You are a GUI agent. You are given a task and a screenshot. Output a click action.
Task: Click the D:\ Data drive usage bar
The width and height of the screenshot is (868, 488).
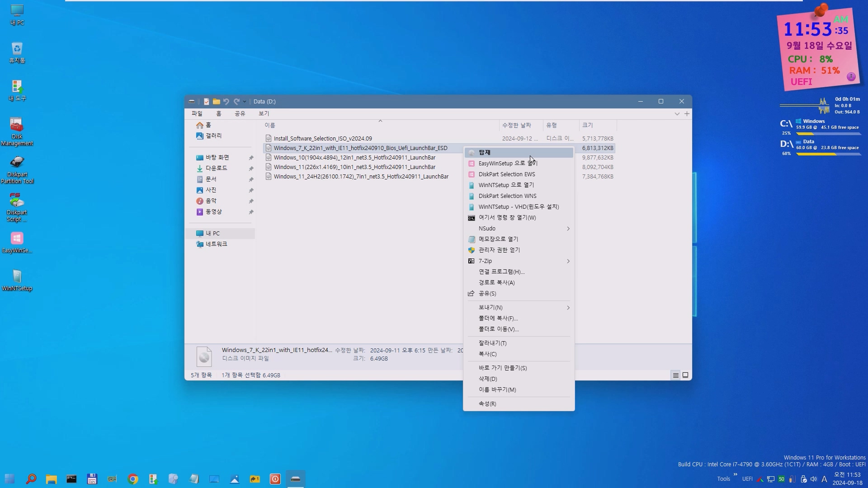coord(828,154)
